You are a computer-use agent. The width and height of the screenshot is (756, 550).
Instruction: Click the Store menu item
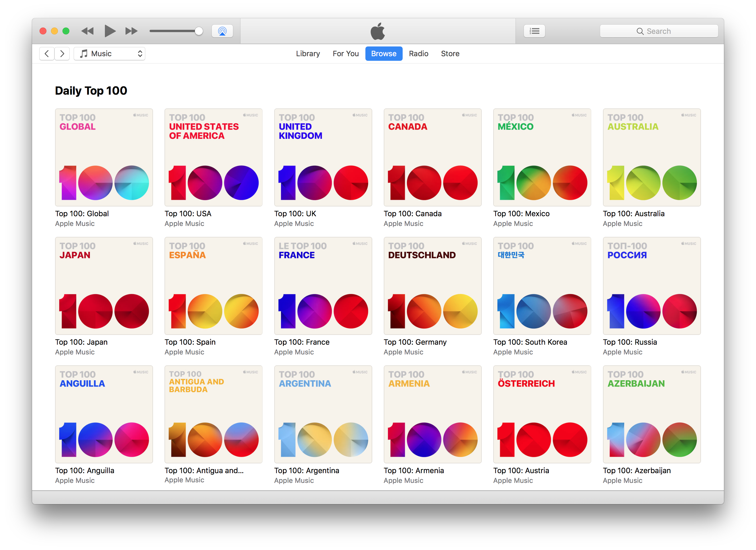coord(450,53)
